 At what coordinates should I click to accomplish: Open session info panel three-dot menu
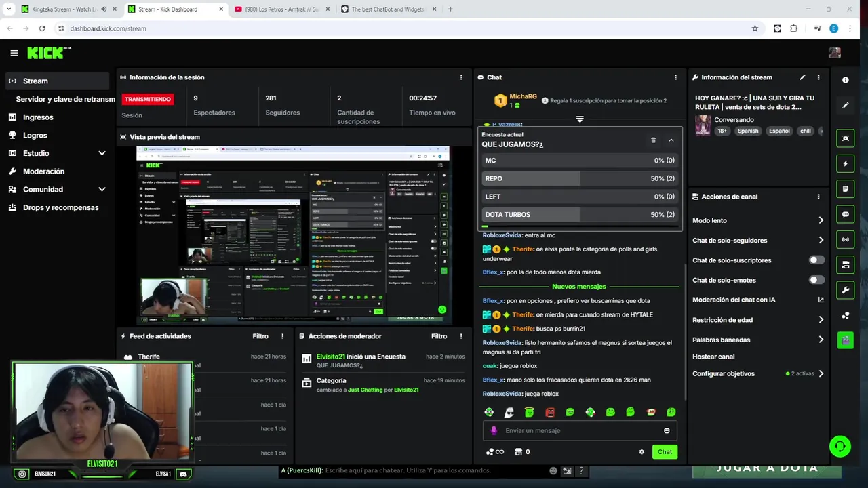pyautogui.click(x=461, y=77)
